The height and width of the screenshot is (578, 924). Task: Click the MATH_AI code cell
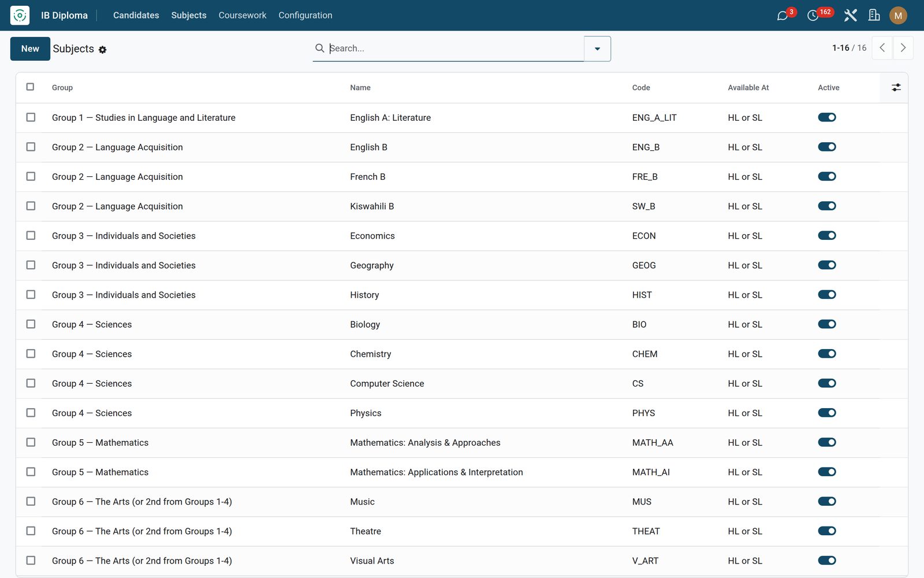coord(651,472)
